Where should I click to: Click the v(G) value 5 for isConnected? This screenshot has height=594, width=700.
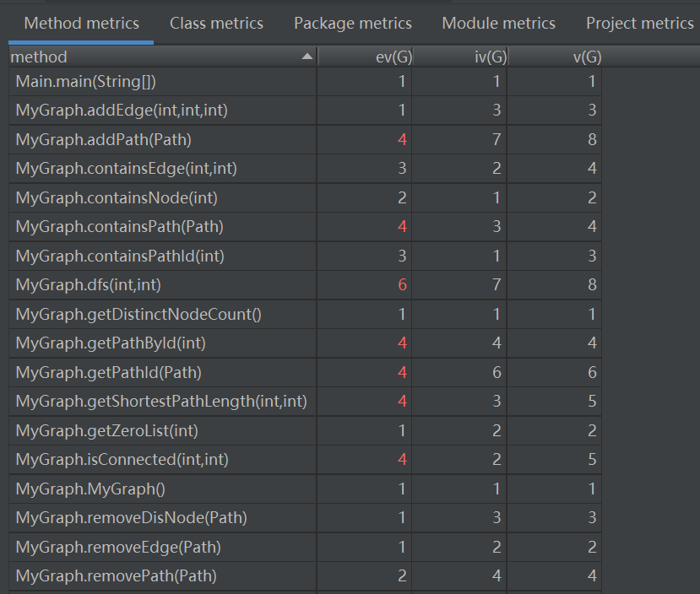(x=592, y=459)
